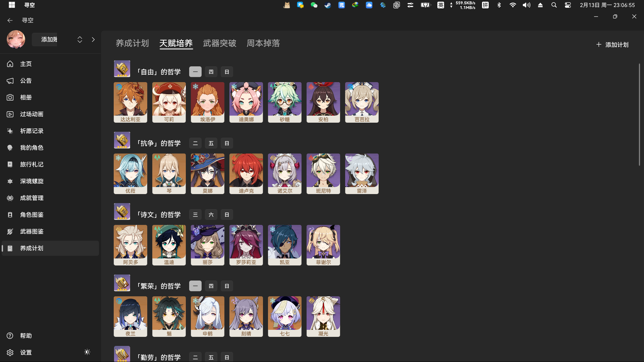
Task: Select 我的角色 in the sidebar
Action: (x=32, y=147)
